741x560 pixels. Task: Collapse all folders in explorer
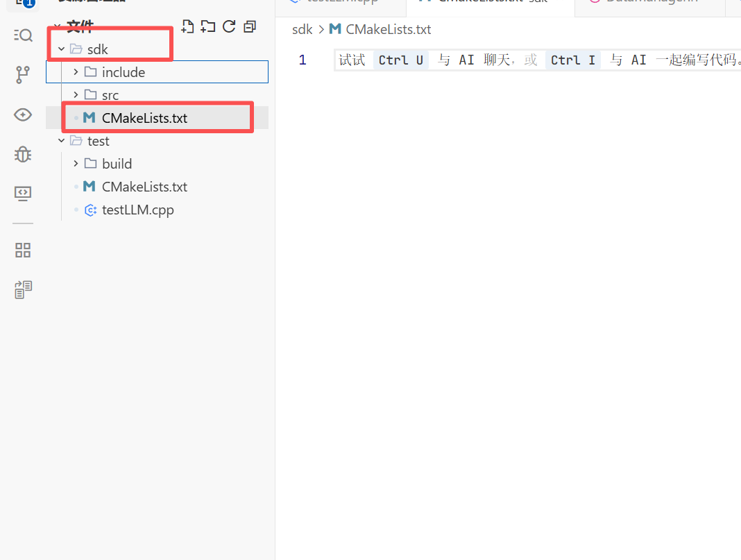[x=250, y=26]
